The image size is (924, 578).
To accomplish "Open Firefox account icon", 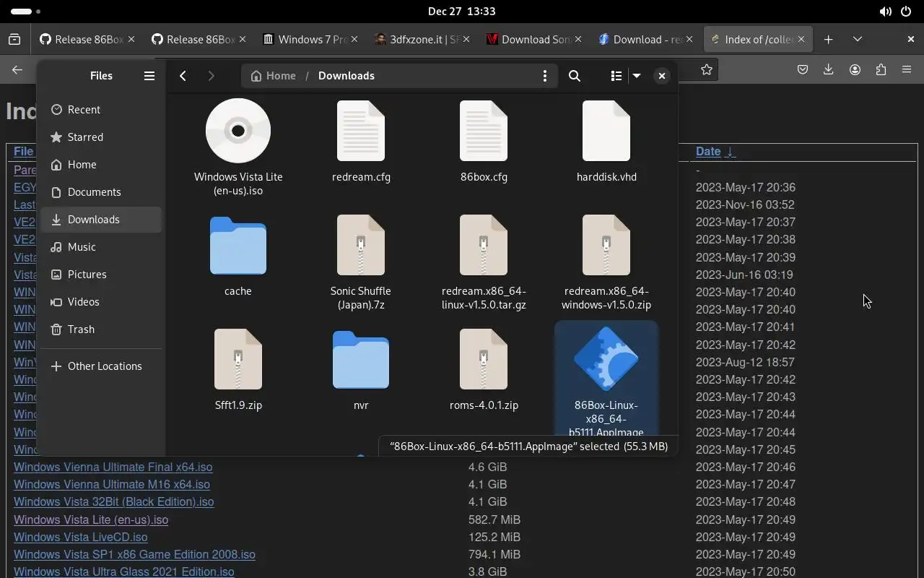I will pyautogui.click(x=855, y=70).
